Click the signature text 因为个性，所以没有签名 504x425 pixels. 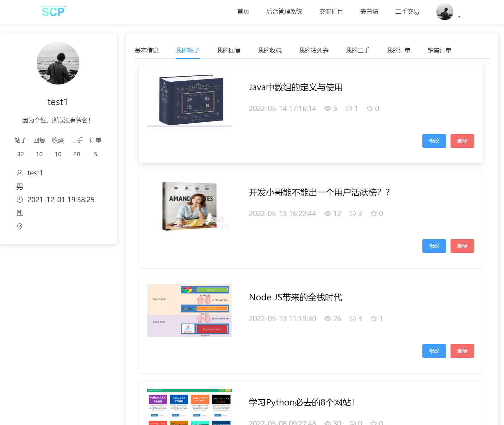56,120
